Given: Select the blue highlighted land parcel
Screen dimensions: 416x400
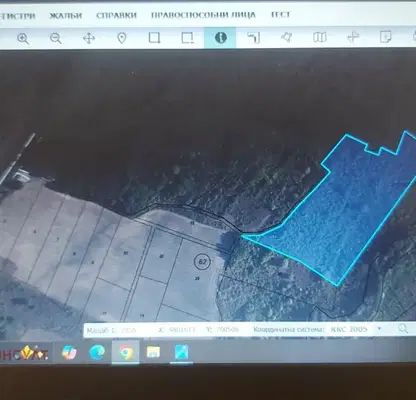Looking at the screenshot, I should click(337, 213).
